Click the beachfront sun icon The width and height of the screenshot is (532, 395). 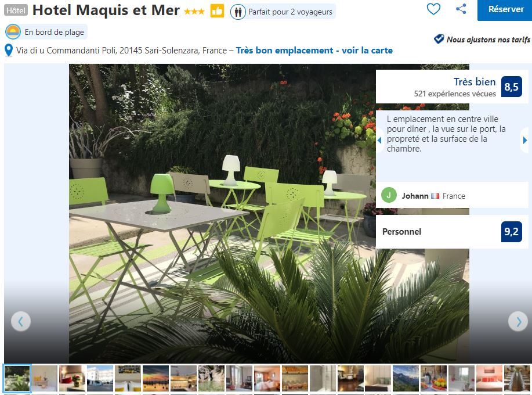(13, 32)
